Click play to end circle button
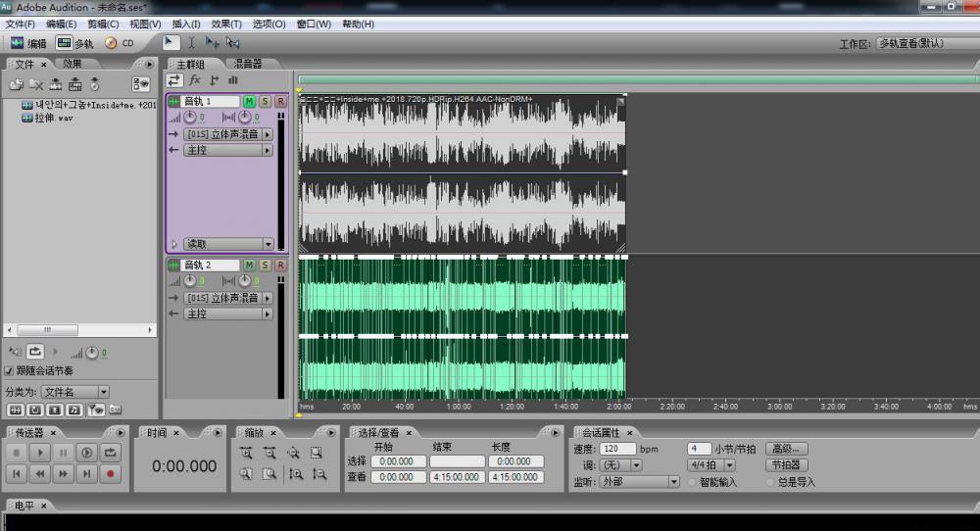 (87, 453)
